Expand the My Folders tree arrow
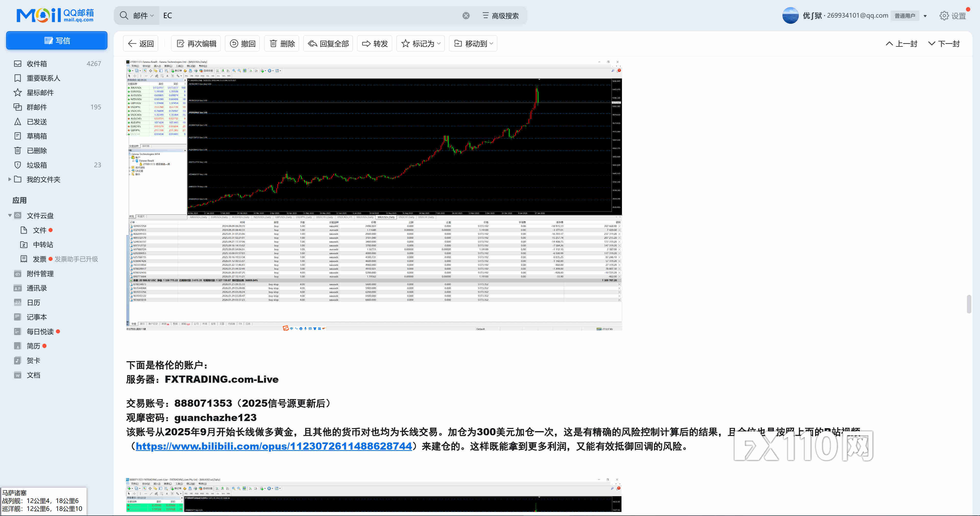980x516 pixels. [x=9, y=179]
